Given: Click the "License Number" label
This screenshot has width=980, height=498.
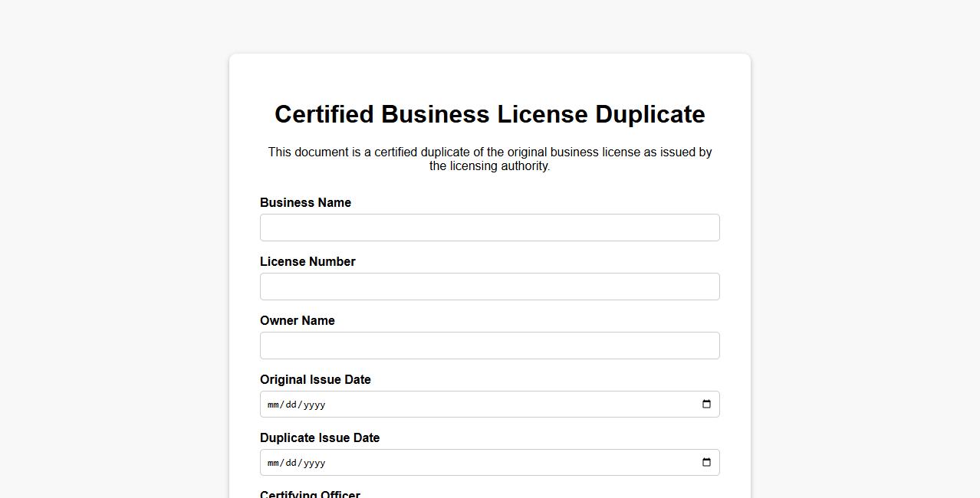Looking at the screenshot, I should click(x=307, y=262).
